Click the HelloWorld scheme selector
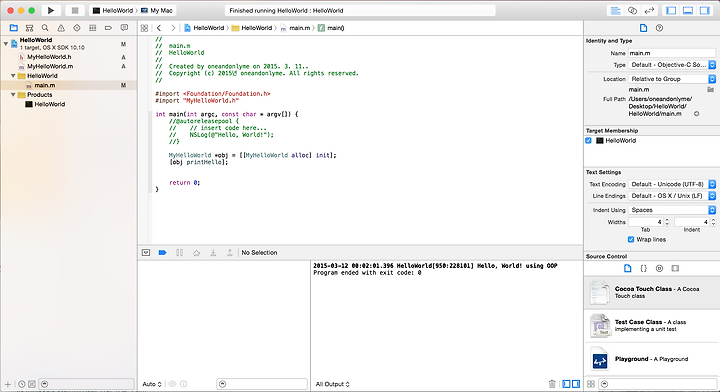Image resolution: width=720 pixels, height=392 pixels. click(x=113, y=10)
